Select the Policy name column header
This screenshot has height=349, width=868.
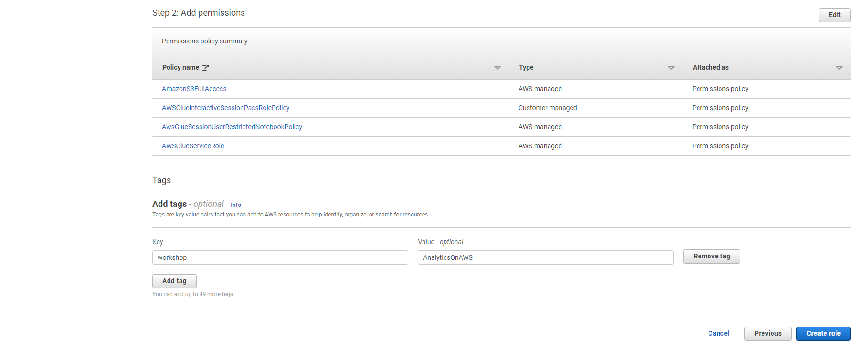pyautogui.click(x=180, y=68)
